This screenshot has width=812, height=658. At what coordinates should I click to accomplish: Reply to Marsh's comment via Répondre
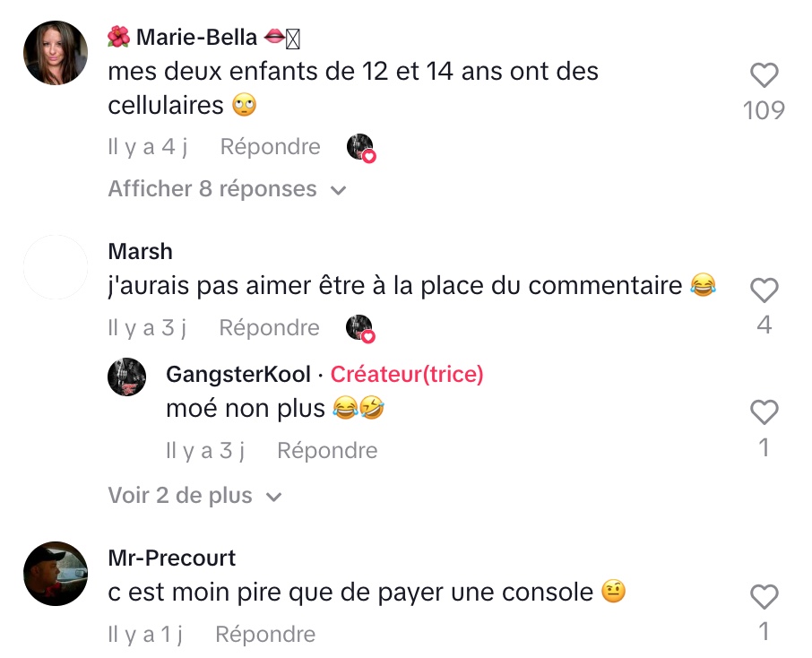tap(269, 328)
